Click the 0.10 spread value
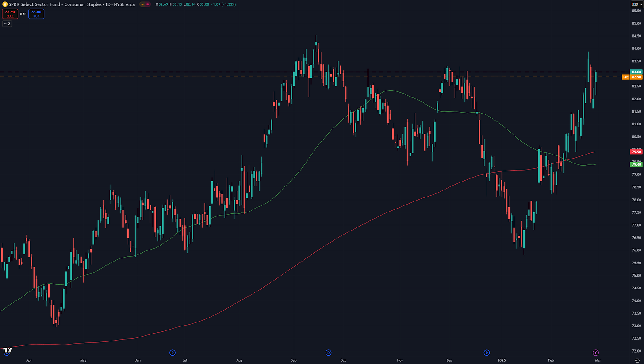This screenshot has width=644, height=364. click(23, 14)
